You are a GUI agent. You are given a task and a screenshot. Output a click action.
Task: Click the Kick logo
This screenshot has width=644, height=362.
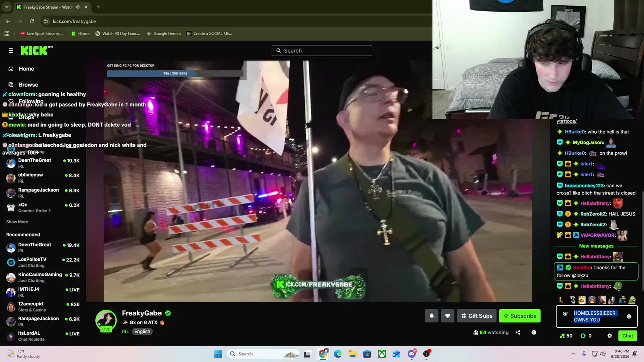[x=37, y=50]
